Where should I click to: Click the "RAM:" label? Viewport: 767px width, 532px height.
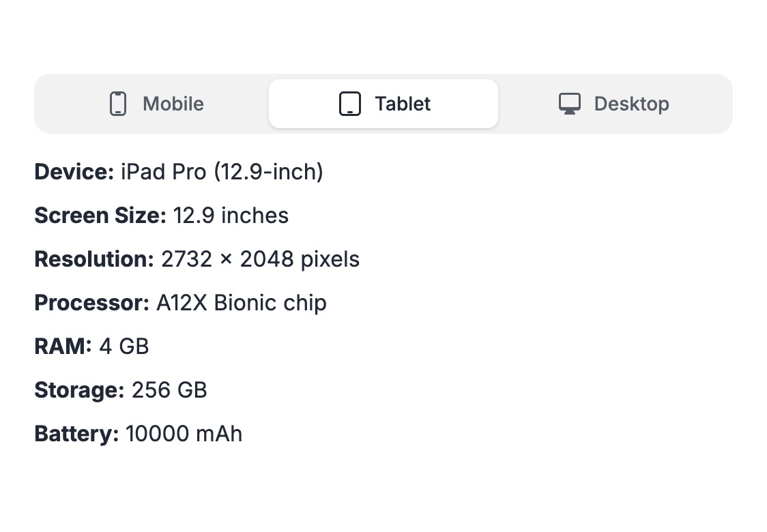(x=63, y=346)
